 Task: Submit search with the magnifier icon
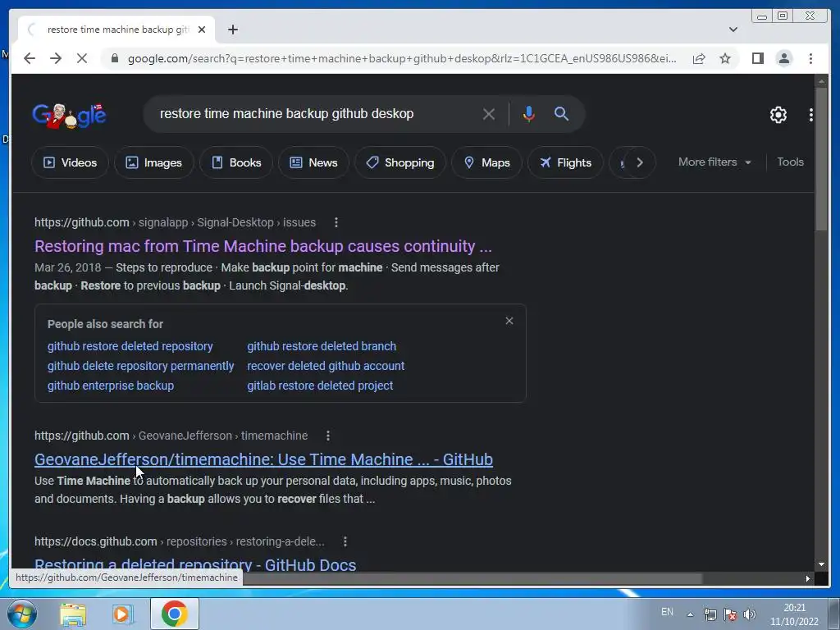coord(561,113)
